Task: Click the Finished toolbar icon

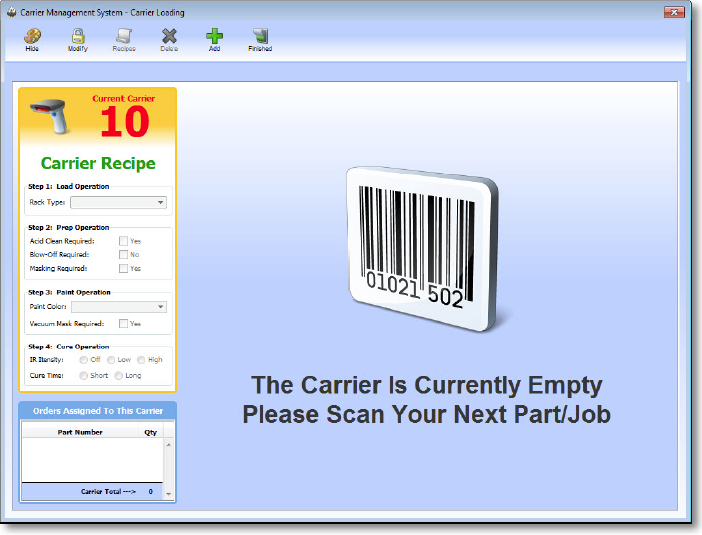Action: [x=260, y=36]
